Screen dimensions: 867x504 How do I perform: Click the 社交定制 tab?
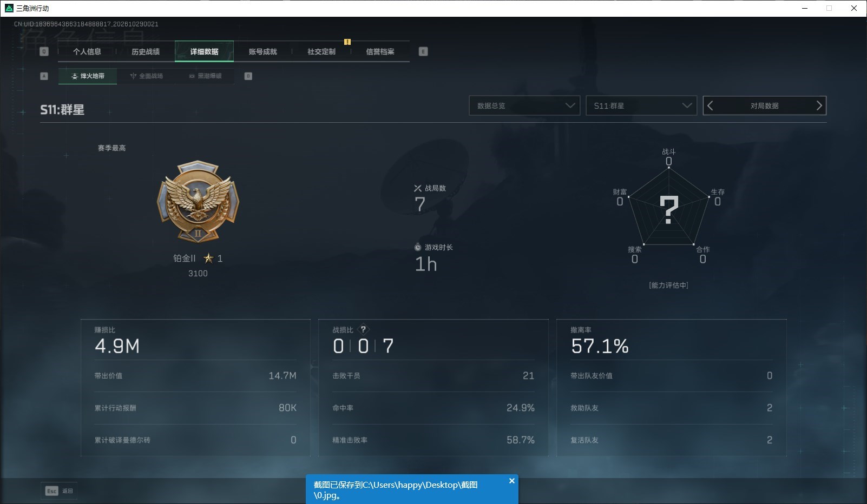(x=321, y=51)
